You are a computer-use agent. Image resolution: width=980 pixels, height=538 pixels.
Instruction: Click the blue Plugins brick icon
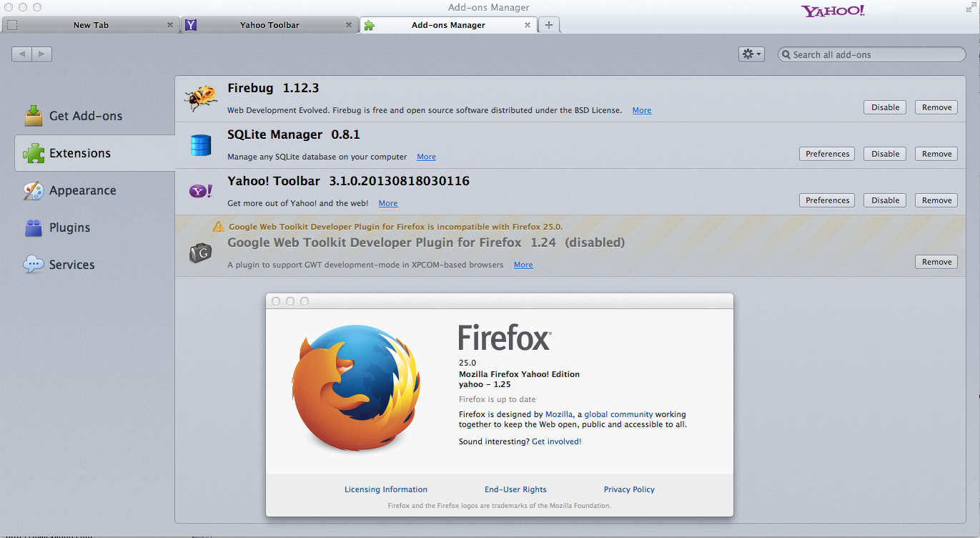coord(33,228)
